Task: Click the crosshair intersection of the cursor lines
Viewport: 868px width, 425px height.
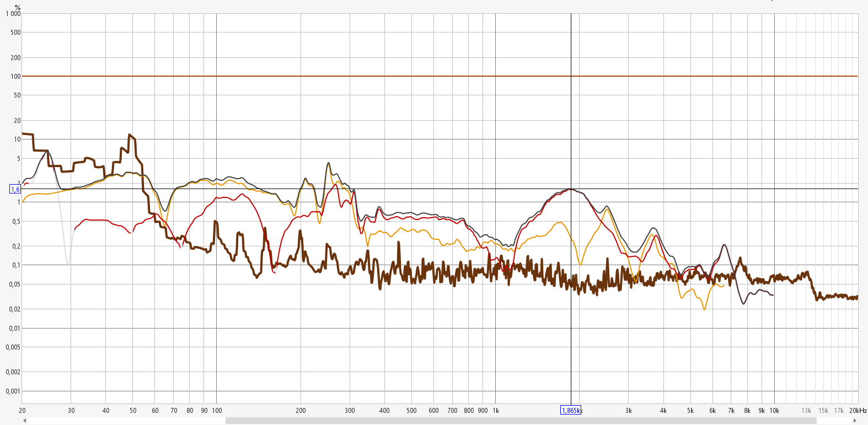Action: pyautogui.click(x=571, y=189)
